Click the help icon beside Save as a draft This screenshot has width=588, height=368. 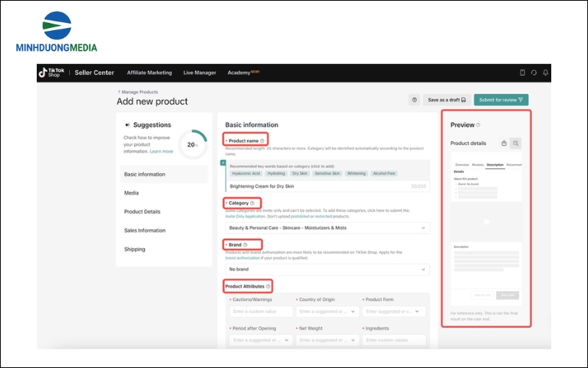[414, 100]
